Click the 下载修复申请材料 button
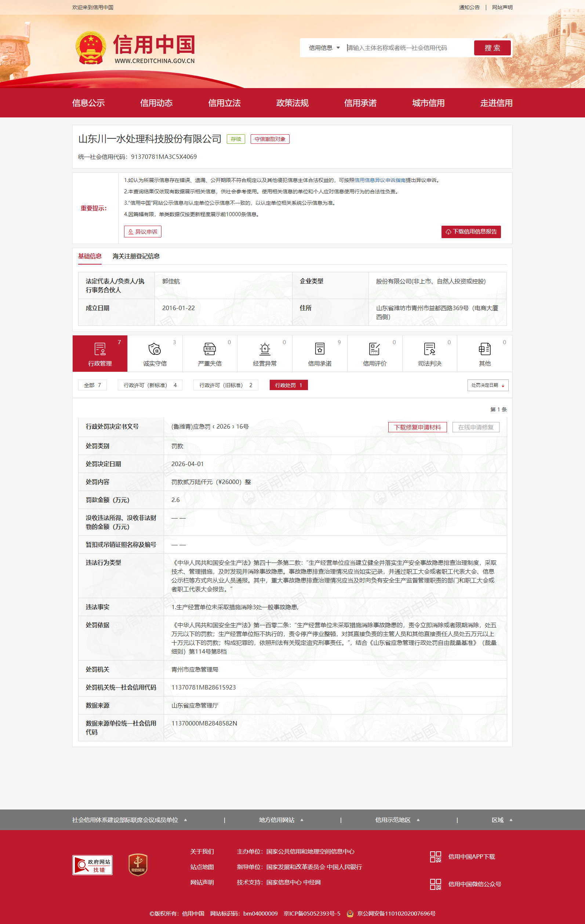The image size is (585, 924). 417,427
